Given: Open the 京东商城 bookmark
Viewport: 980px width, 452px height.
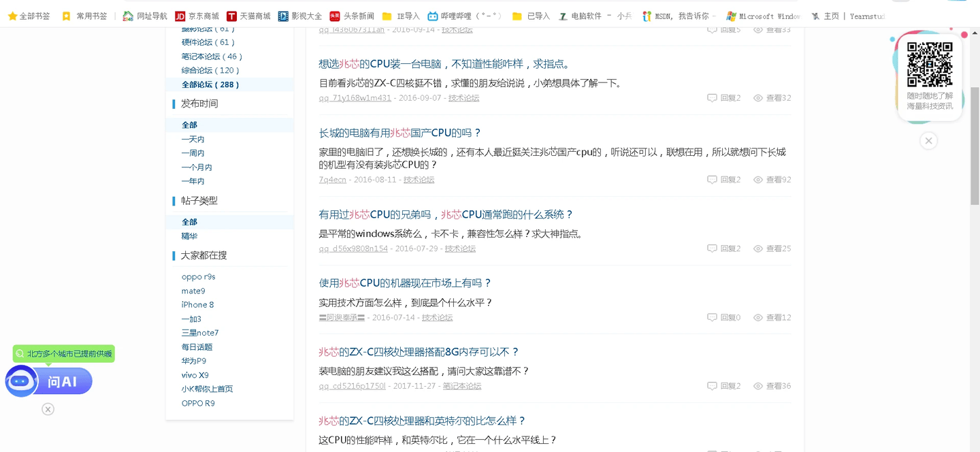Looking at the screenshot, I should coord(197,16).
